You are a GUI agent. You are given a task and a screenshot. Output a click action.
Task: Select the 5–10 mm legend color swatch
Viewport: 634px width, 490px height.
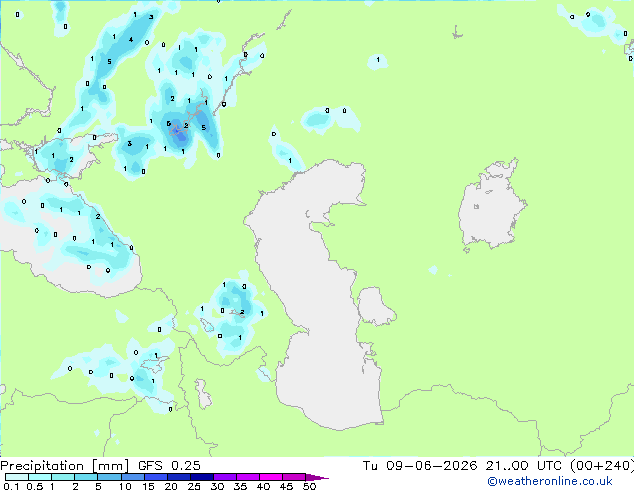click(x=109, y=477)
